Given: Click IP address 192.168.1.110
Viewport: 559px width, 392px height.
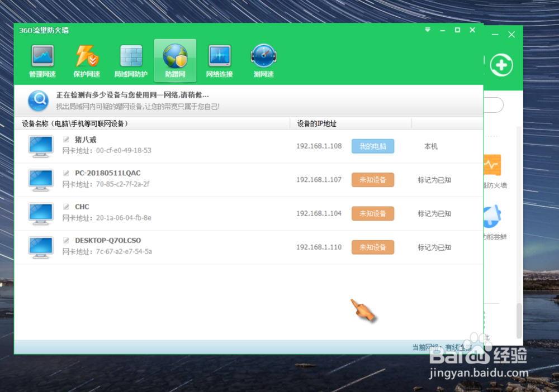Looking at the screenshot, I should click(319, 247).
